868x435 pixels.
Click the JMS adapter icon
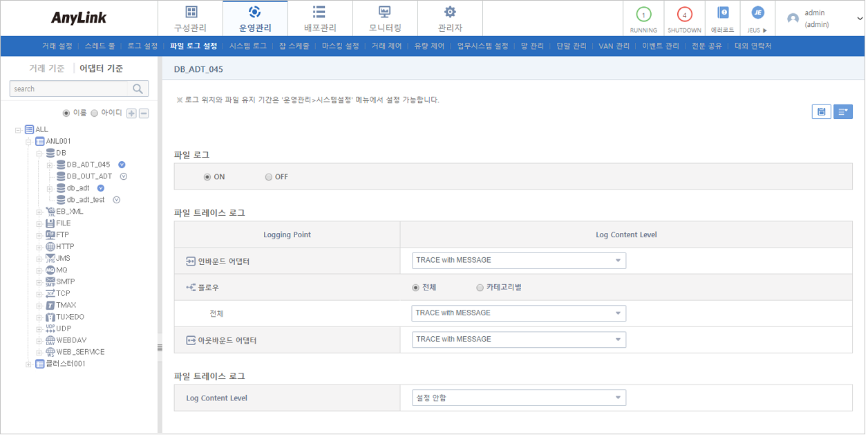click(50, 259)
